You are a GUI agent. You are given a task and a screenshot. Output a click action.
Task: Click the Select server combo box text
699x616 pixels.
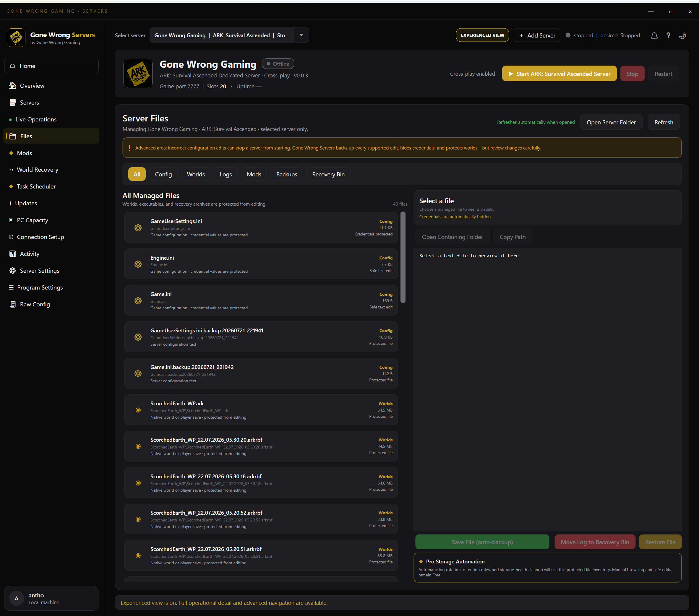[x=222, y=35]
